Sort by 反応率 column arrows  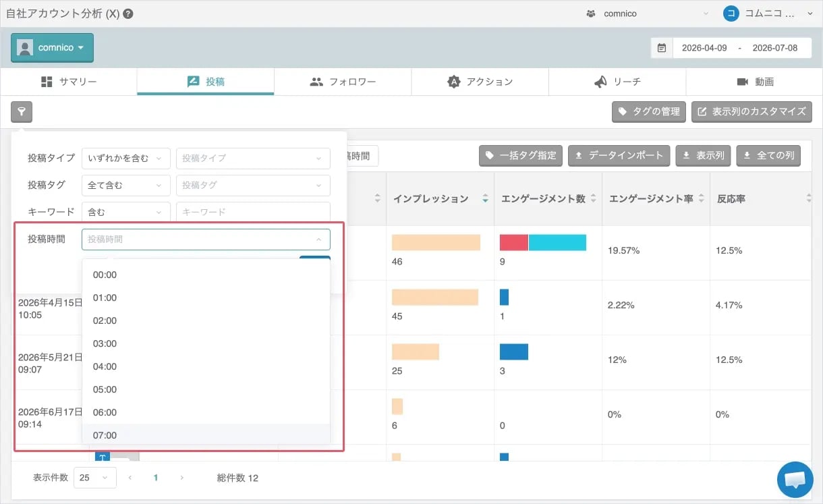(809, 199)
